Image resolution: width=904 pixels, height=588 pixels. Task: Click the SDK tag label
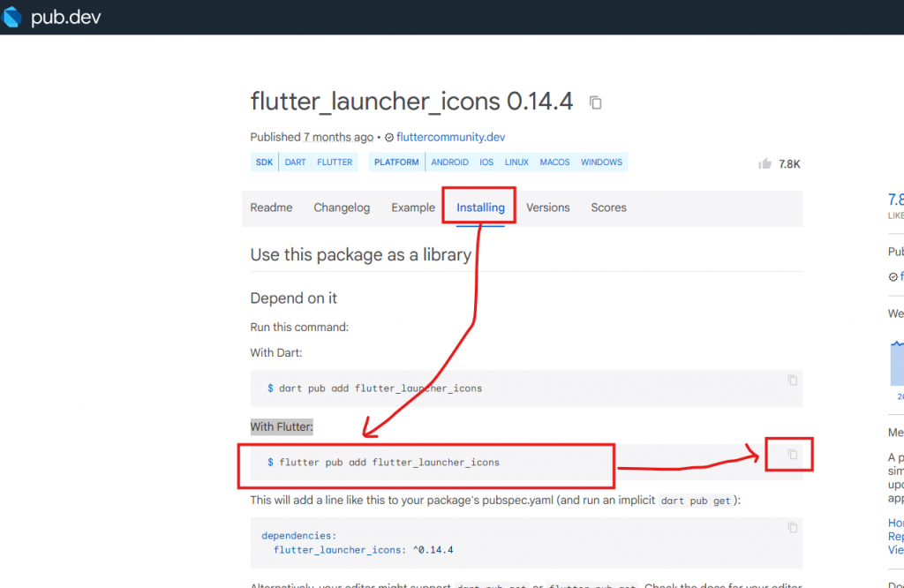(264, 162)
